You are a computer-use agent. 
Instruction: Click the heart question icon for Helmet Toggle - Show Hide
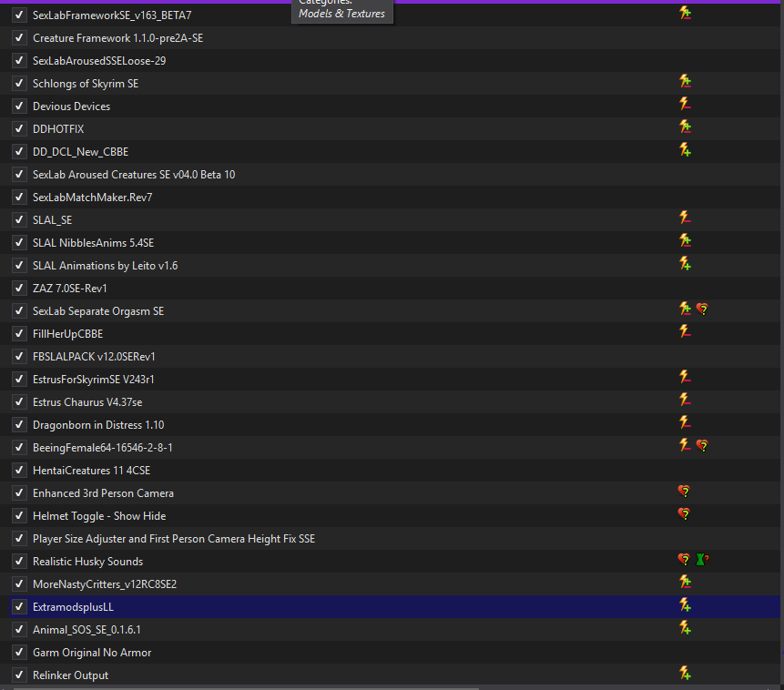(x=684, y=514)
